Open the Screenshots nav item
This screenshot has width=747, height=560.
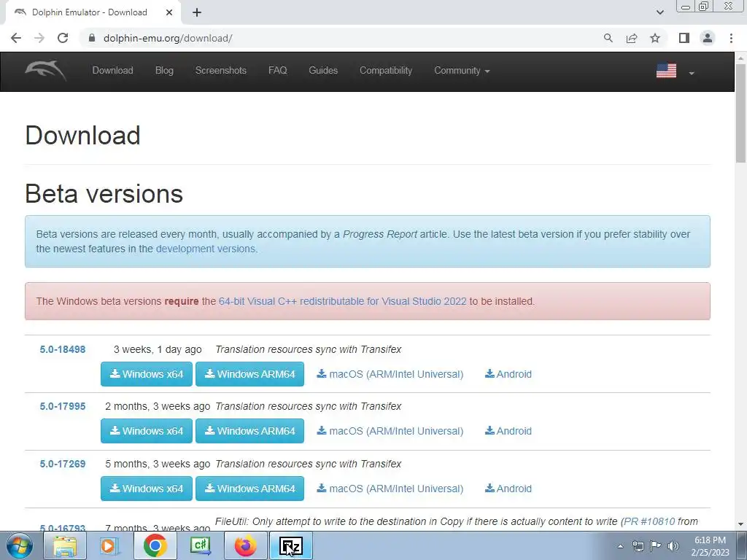[220, 71]
